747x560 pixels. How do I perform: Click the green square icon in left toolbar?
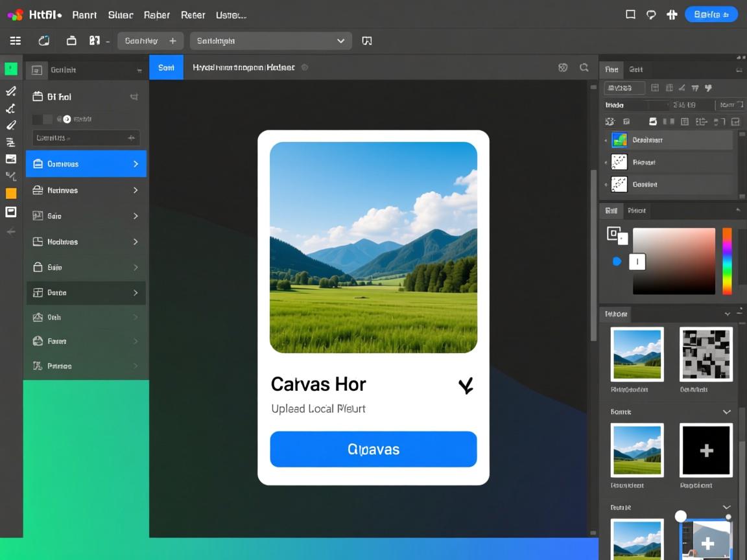pyautogui.click(x=11, y=69)
